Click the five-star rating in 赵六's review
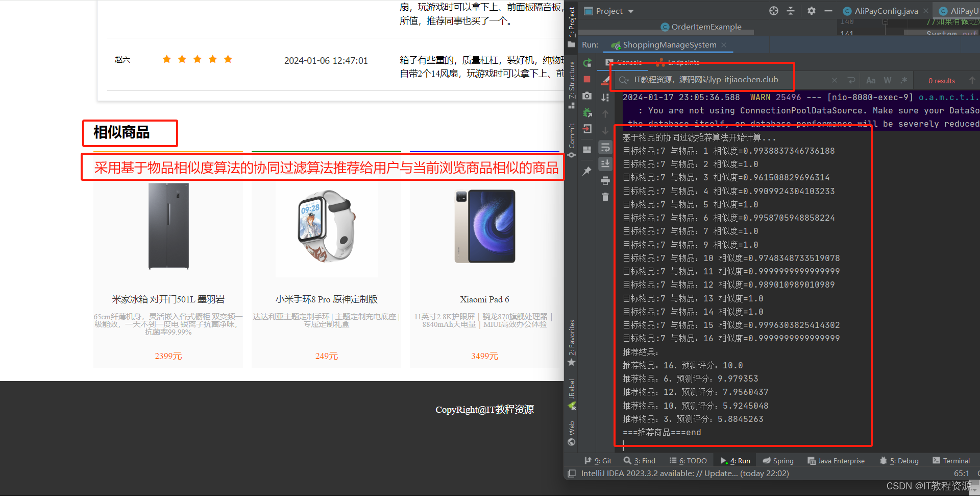Image resolution: width=980 pixels, height=496 pixels. pos(198,59)
